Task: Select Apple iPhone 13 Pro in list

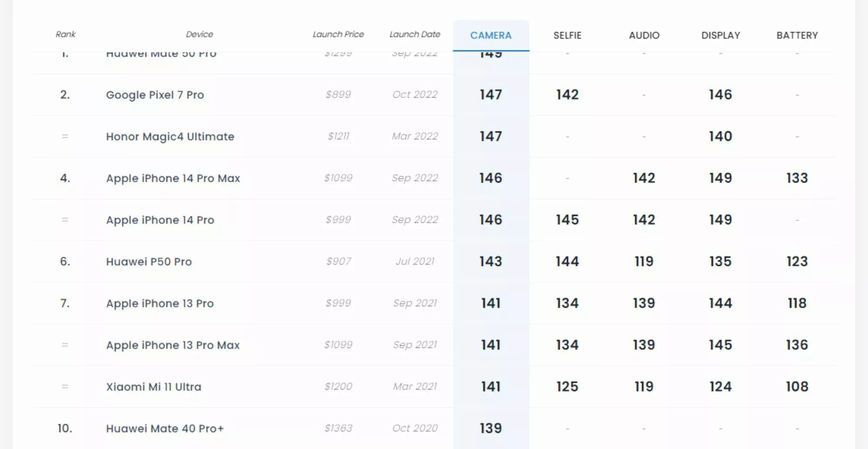Action: [x=160, y=303]
